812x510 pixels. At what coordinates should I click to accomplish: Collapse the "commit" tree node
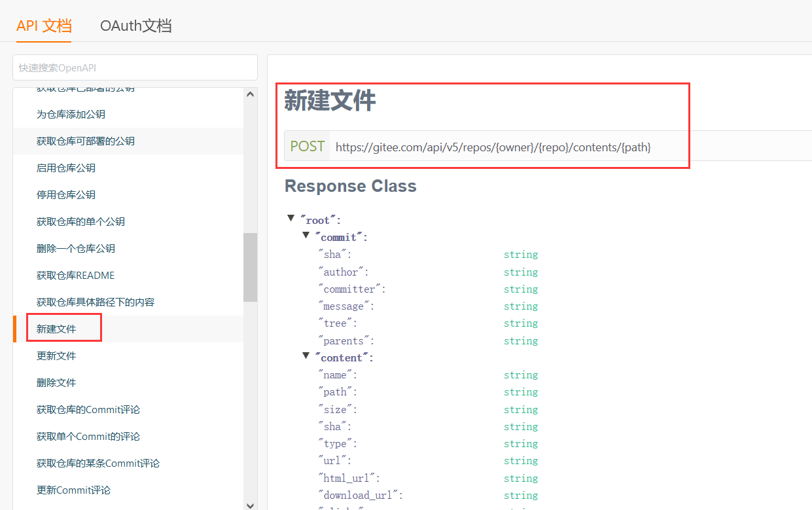(306, 236)
